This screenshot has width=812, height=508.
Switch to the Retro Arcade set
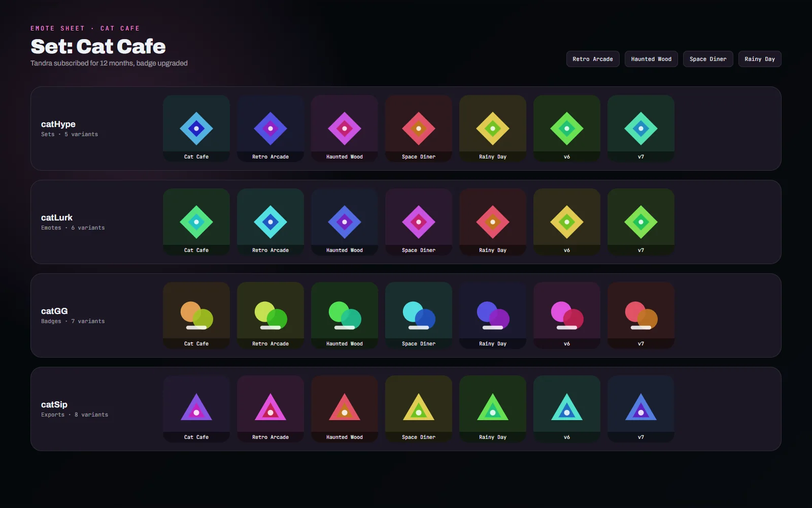pos(593,59)
